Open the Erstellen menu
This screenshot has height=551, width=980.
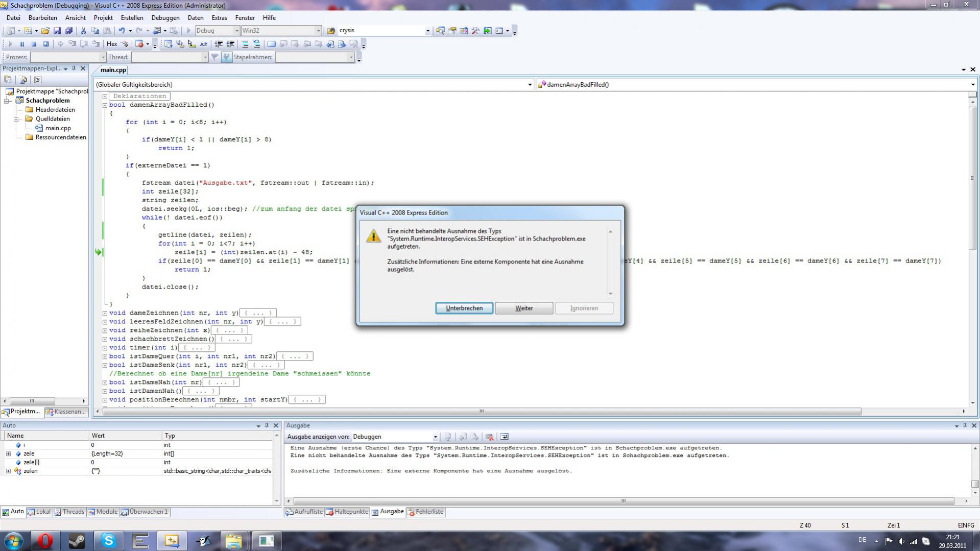[132, 17]
